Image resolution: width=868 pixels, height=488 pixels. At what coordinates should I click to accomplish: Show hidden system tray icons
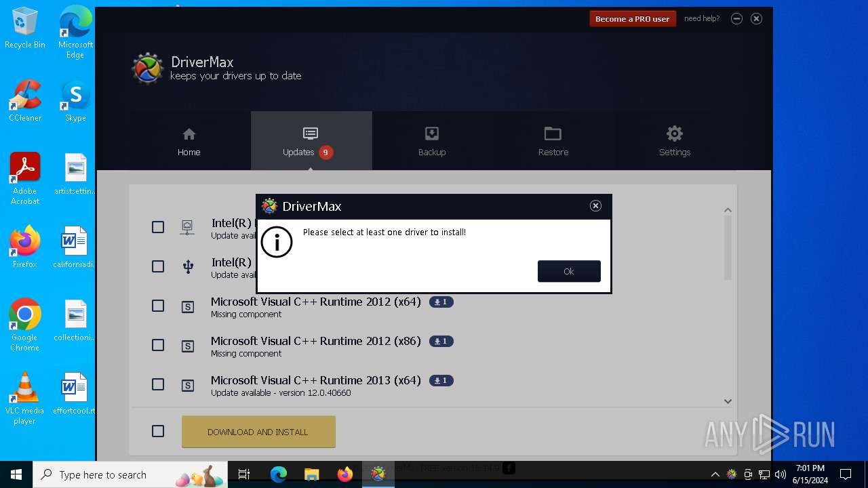pyautogui.click(x=715, y=474)
